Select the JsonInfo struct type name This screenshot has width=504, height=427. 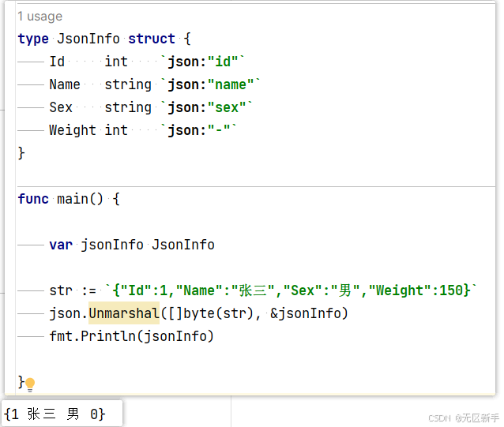88,39
